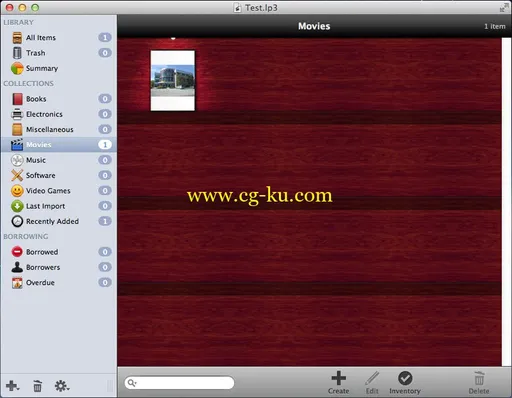Open the search magnifier options
The image size is (512, 398).
tap(132, 383)
